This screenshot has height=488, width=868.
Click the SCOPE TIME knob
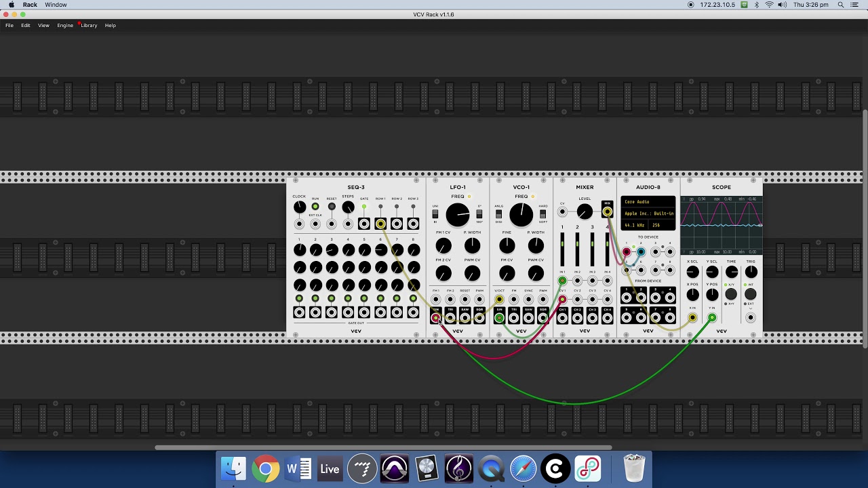(731, 272)
